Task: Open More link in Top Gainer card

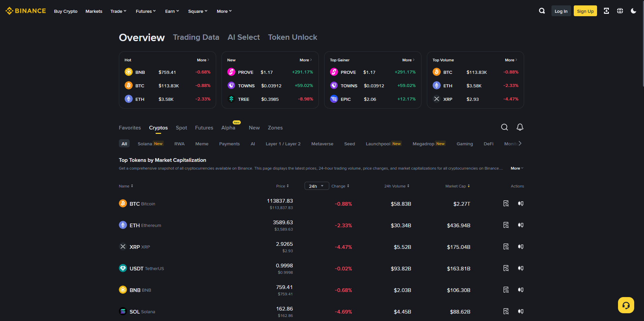Action: point(409,60)
